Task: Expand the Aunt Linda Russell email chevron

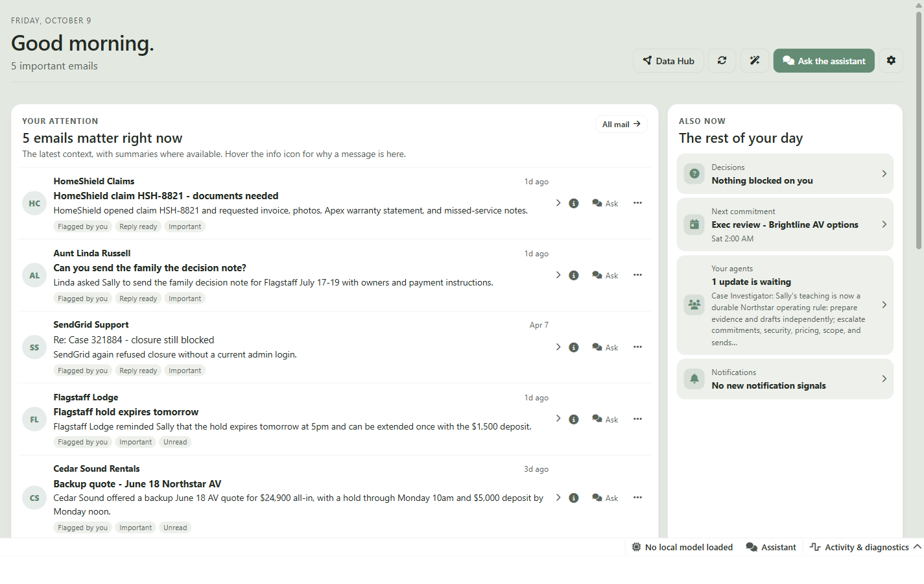Action: pyautogui.click(x=558, y=275)
